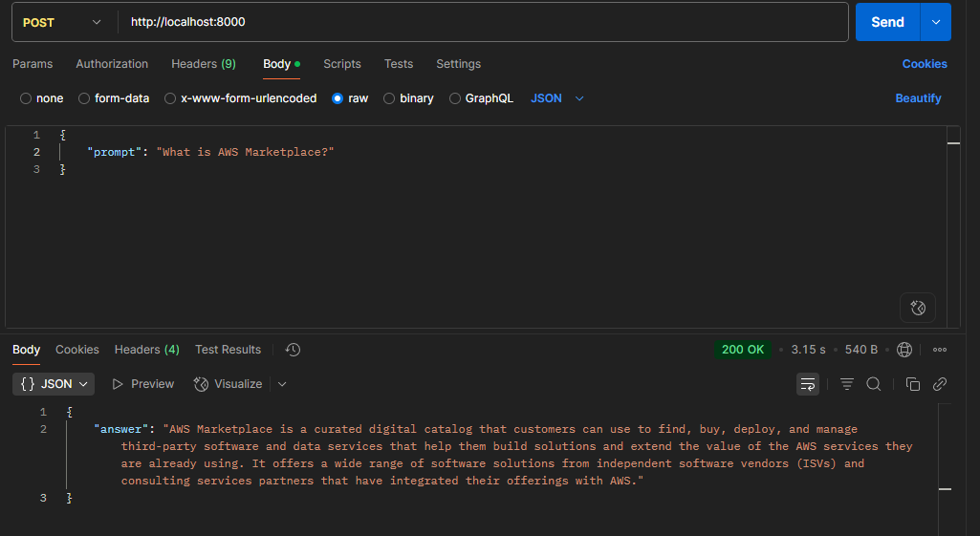Open the response Cookies tab
The image size is (980, 536).
pyautogui.click(x=76, y=350)
